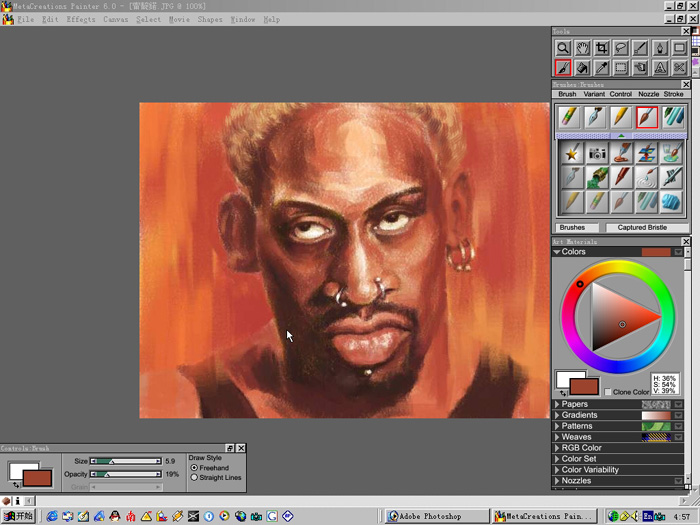
Task: Enable the Clone Color checkbox
Action: tap(608, 392)
